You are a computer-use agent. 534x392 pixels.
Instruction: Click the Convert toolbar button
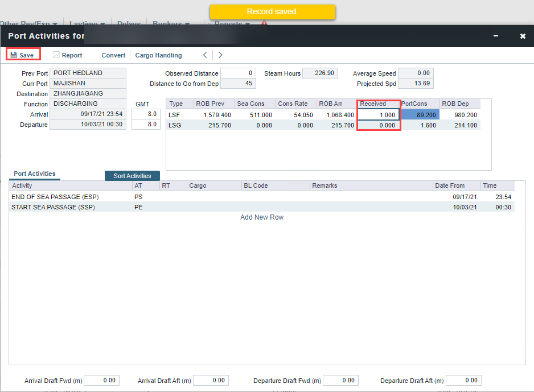click(x=113, y=55)
